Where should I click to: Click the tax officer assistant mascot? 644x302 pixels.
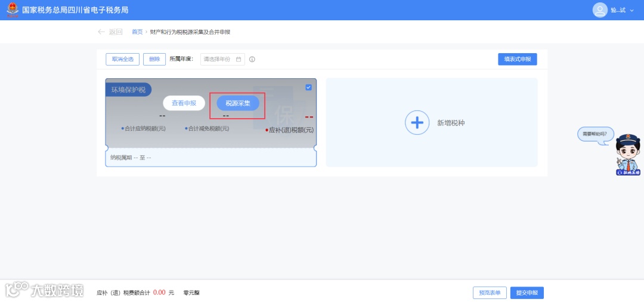(x=628, y=155)
